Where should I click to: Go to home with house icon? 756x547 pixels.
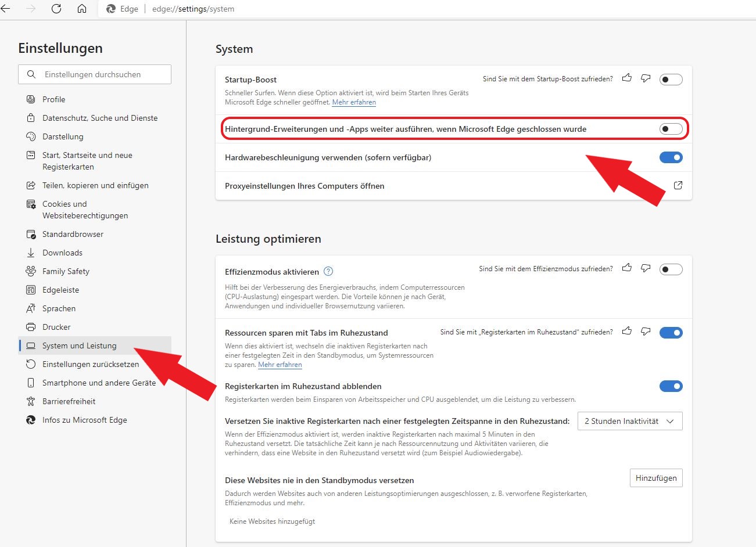[x=82, y=9]
